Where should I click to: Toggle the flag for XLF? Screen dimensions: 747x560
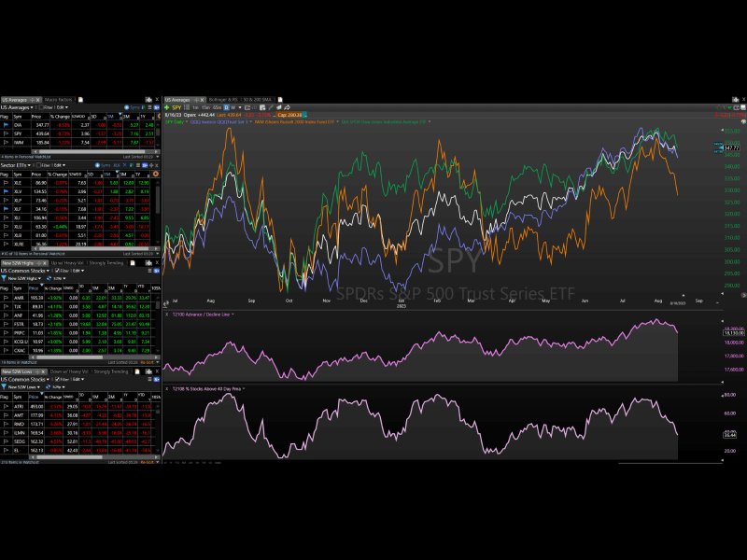pos(6,209)
